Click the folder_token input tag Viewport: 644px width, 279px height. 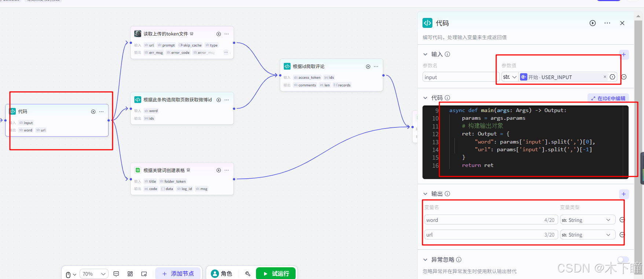[173, 181]
